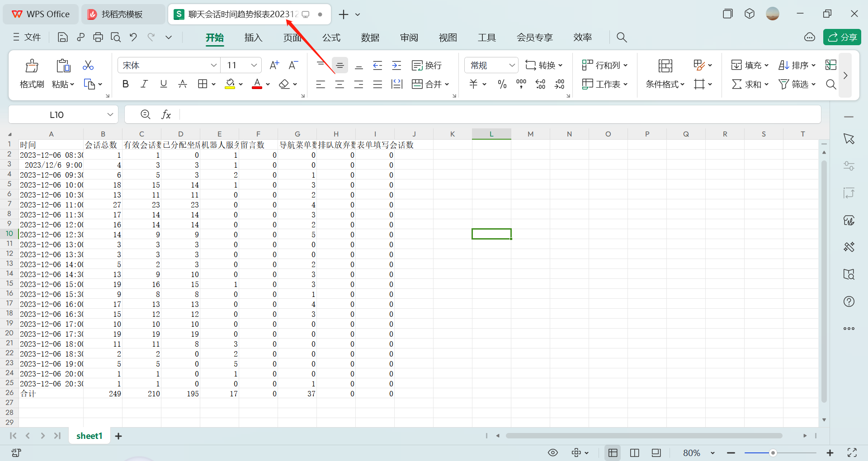
Task: Click the 筛选 filter button
Action: click(797, 84)
